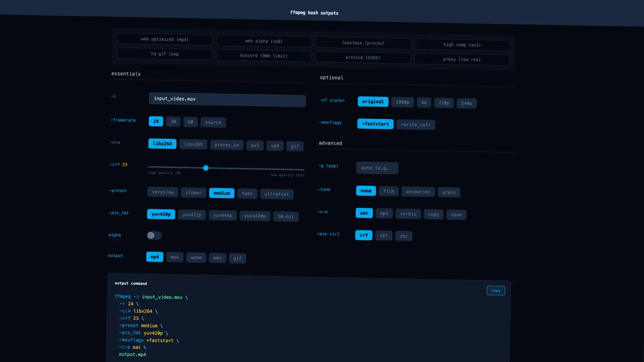Focus the input_video.mov file field
This screenshot has width=644, height=362.
pyautogui.click(x=227, y=100)
